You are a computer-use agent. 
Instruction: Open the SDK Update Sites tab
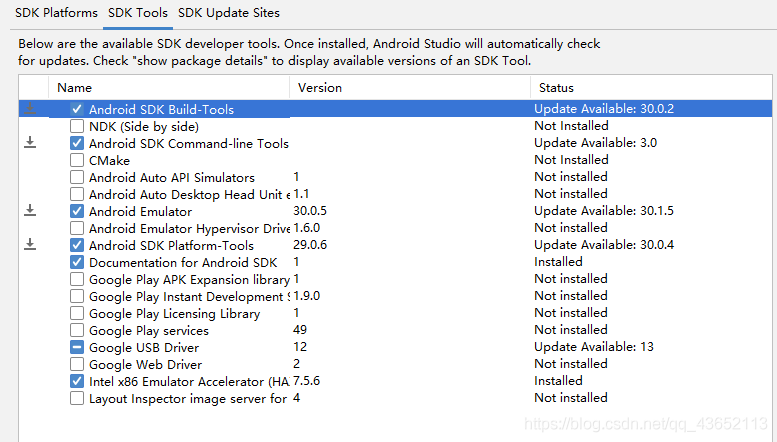click(x=229, y=13)
